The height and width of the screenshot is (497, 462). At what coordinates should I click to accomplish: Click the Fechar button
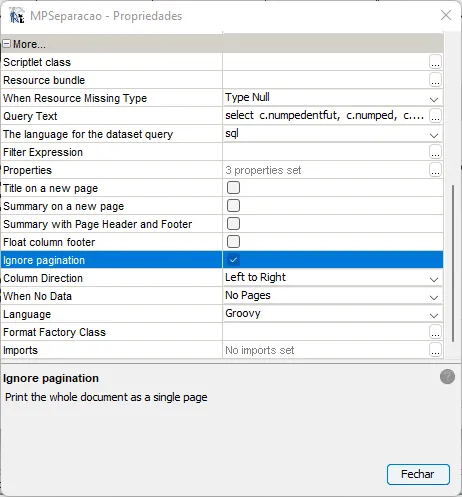(x=418, y=474)
